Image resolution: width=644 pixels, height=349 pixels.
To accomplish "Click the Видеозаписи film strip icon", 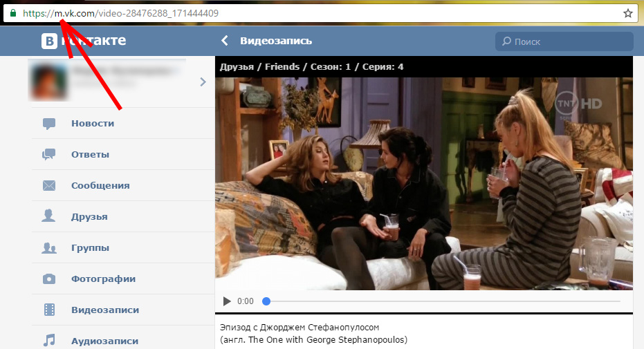I will [x=49, y=310].
